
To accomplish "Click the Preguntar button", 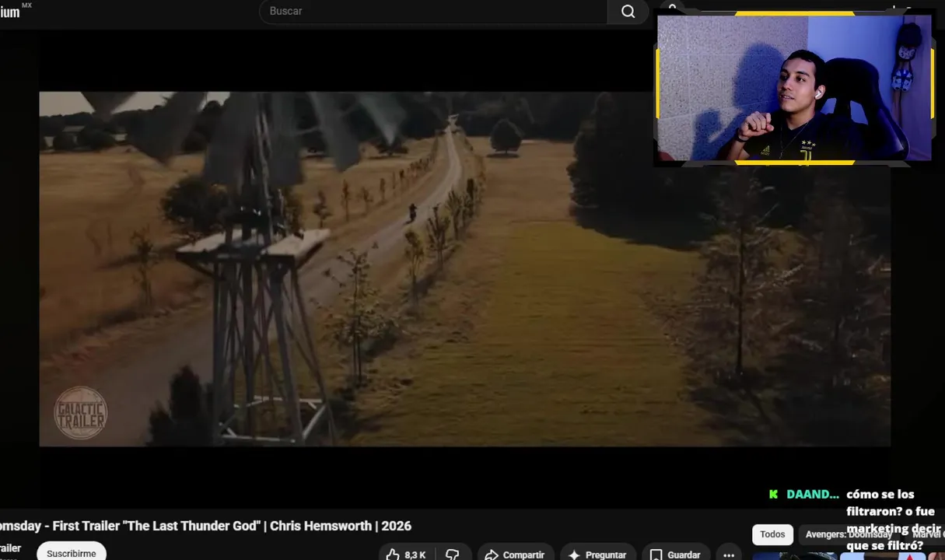I will tap(597, 554).
